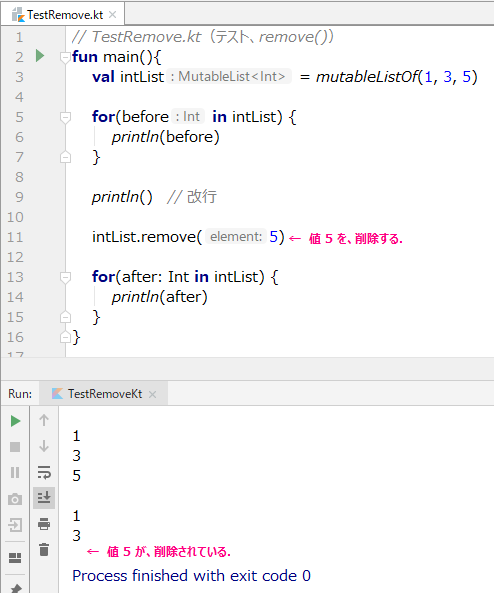This screenshot has width=494, height=593.
Task: Navigate down the stack trace
Action: pos(44,446)
